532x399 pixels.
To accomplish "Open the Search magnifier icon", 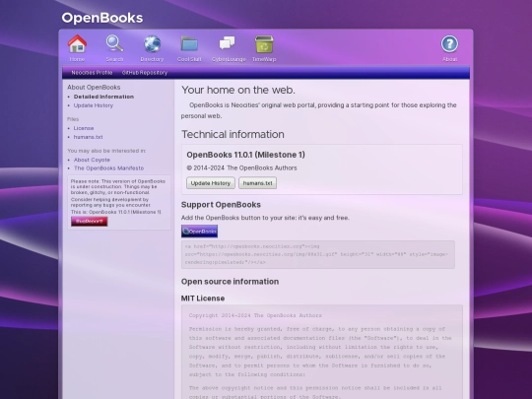I will [x=114, y=43].
